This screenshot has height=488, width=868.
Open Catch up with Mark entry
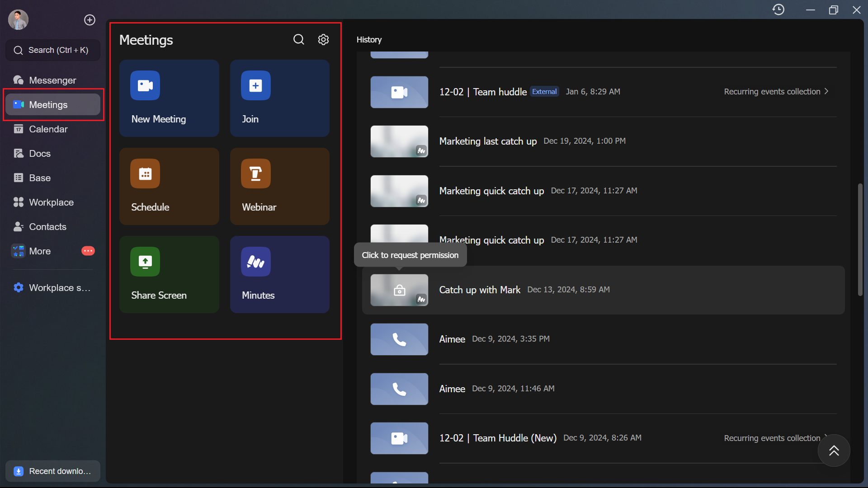click(604, 290)
